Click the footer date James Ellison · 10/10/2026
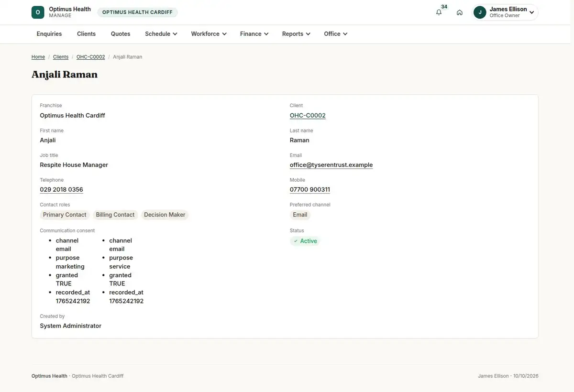Image resolution: width=574 pixels, height=392 pixels. point(508,376)
